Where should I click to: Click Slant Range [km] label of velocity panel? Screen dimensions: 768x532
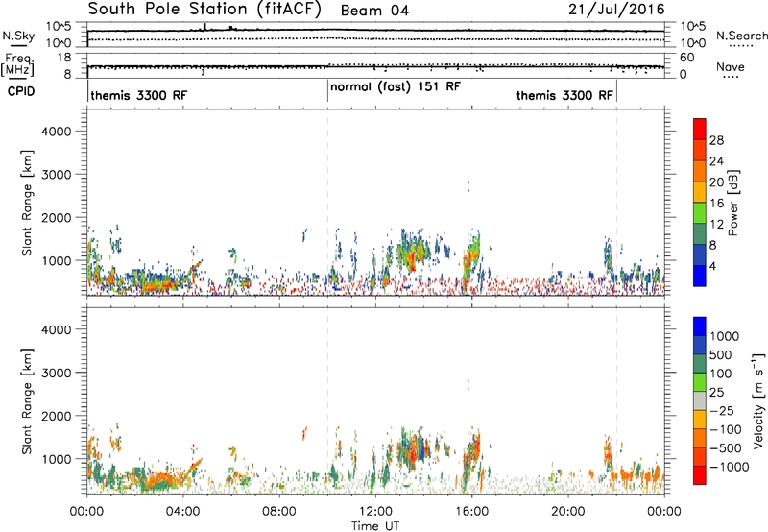(27, 400)
